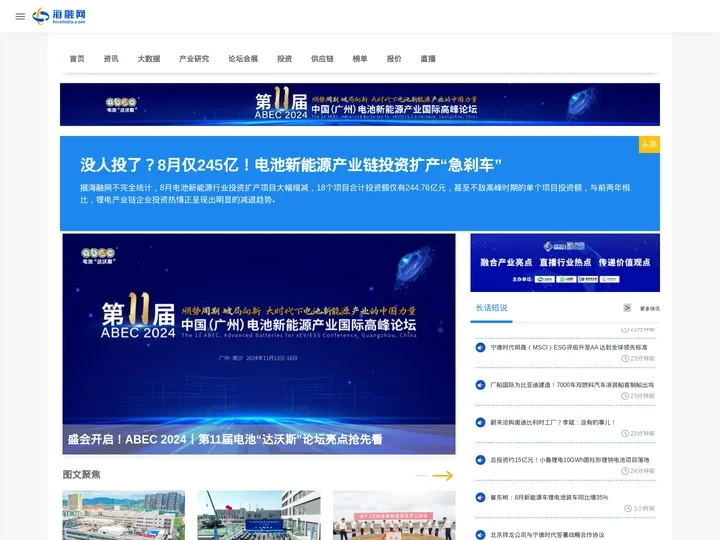
Task: Open news 宁德时代明晟（MSCI）ESG评级升至AA
Action: click(569, 348)
